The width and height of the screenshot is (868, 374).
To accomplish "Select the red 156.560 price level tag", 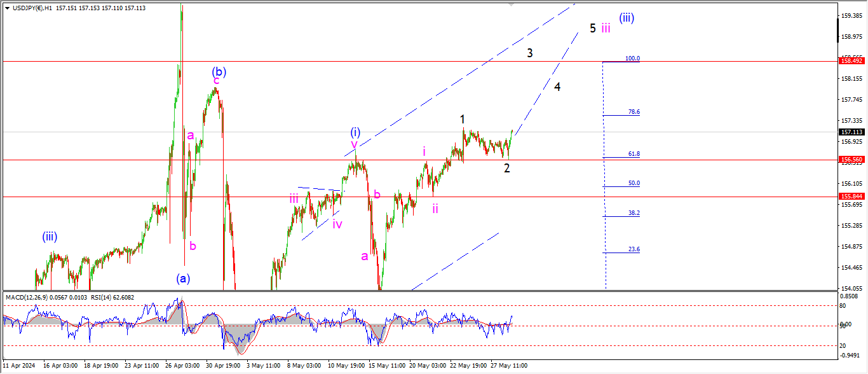I will point(851,160).
